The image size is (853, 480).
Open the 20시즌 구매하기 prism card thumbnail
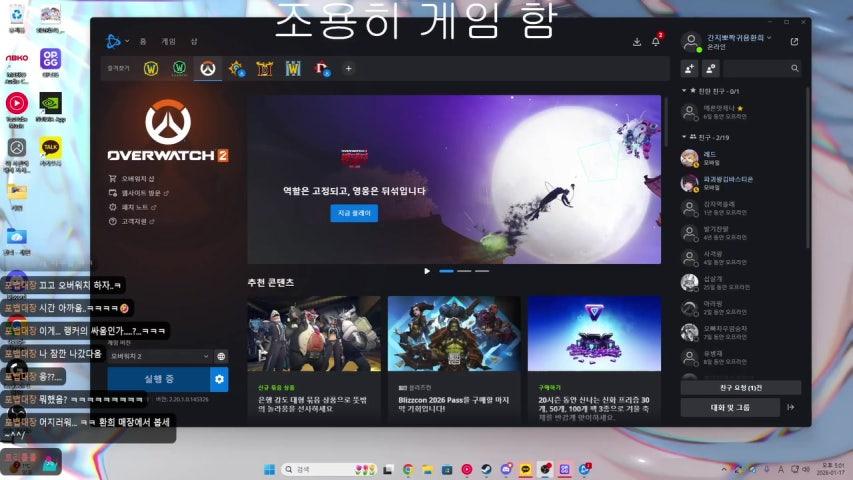pyautogui.click(x=594, y=334)
